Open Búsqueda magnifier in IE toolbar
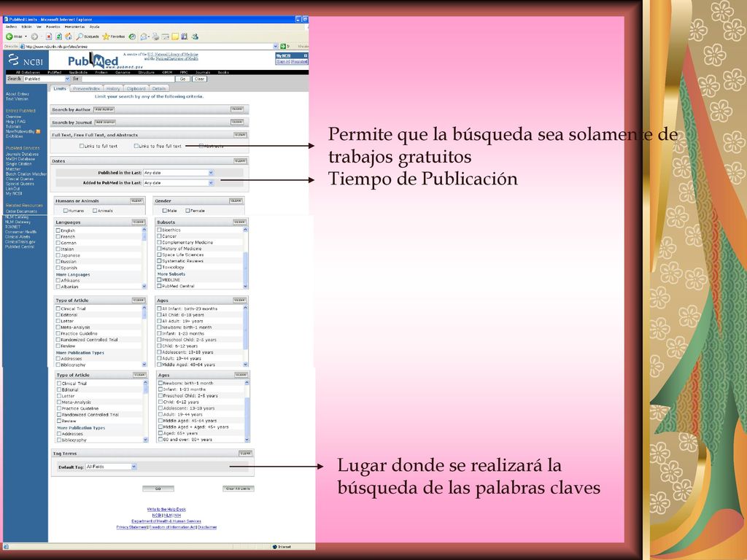Image resolution: width=747 pixels, height=560 pixels. click(88, 36)
